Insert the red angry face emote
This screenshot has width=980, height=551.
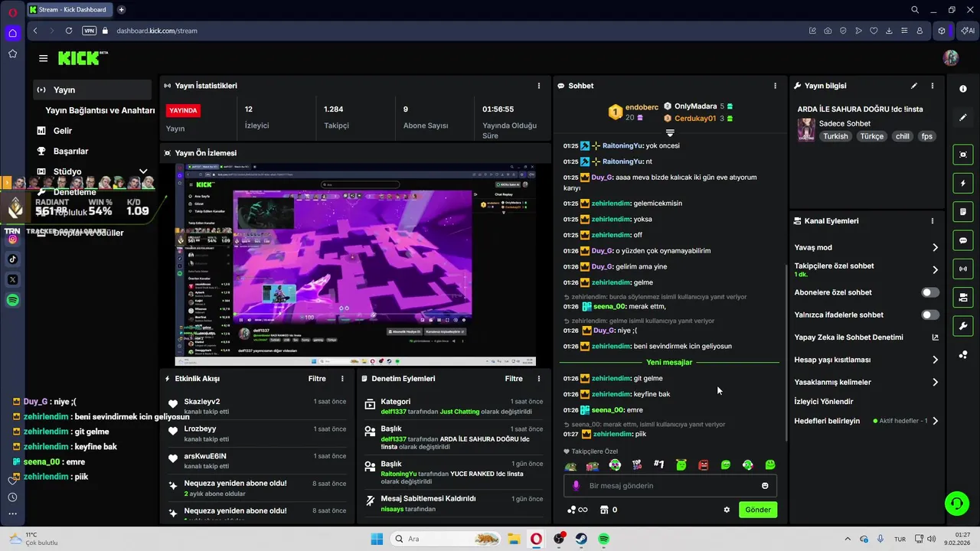click(x=704, y=465)
